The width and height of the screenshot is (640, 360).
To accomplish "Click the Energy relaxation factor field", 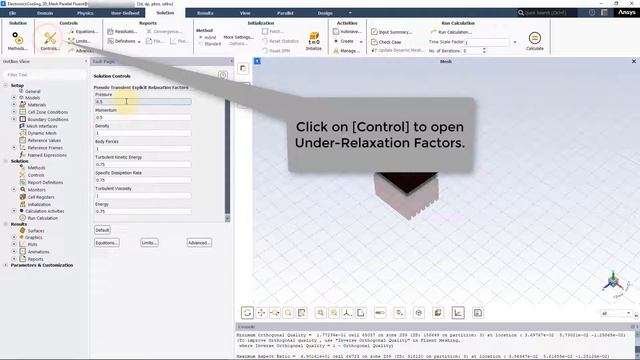I will [x=143, y=211].
